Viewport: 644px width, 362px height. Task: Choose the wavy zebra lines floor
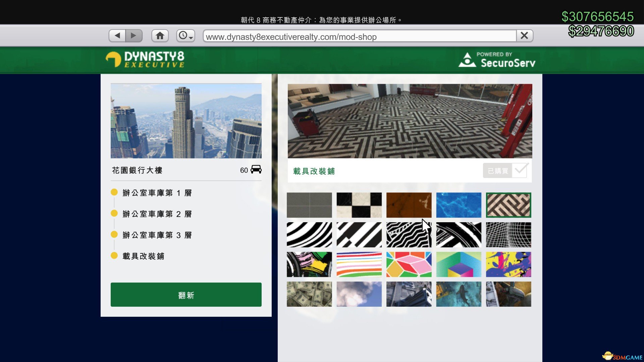tap(409, 235)
